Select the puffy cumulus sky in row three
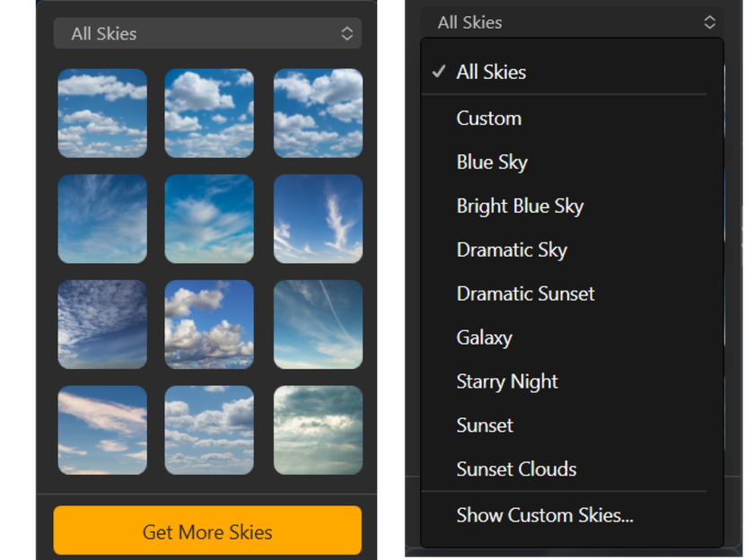Viewport: 754px width, 560px height. pos(209,324)
